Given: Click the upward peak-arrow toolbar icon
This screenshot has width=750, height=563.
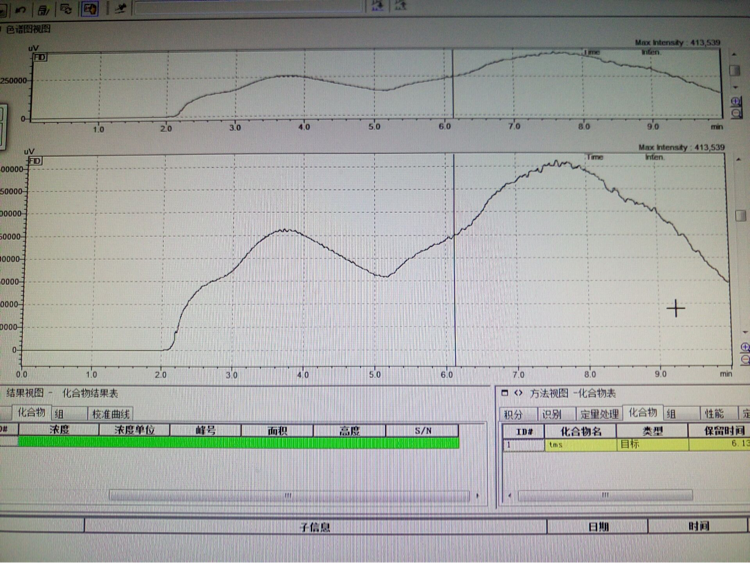Looking at the screenshot, I should (400, 5).
